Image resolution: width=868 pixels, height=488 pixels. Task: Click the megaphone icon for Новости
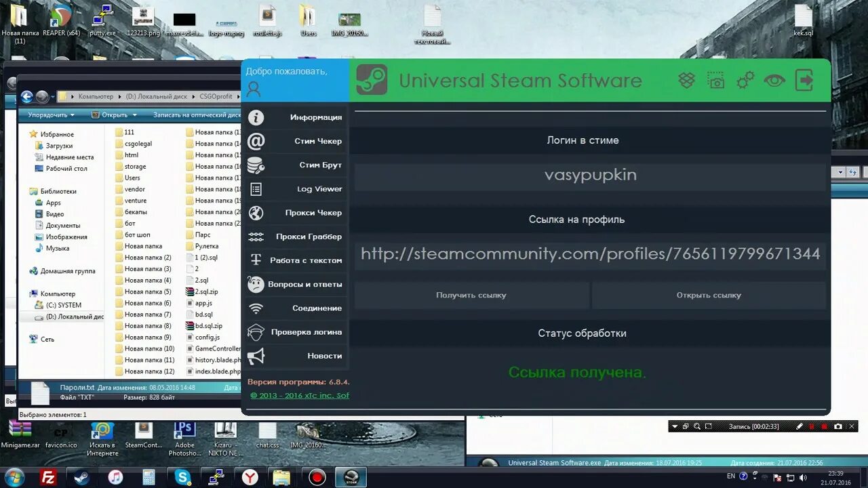(256, 356)
